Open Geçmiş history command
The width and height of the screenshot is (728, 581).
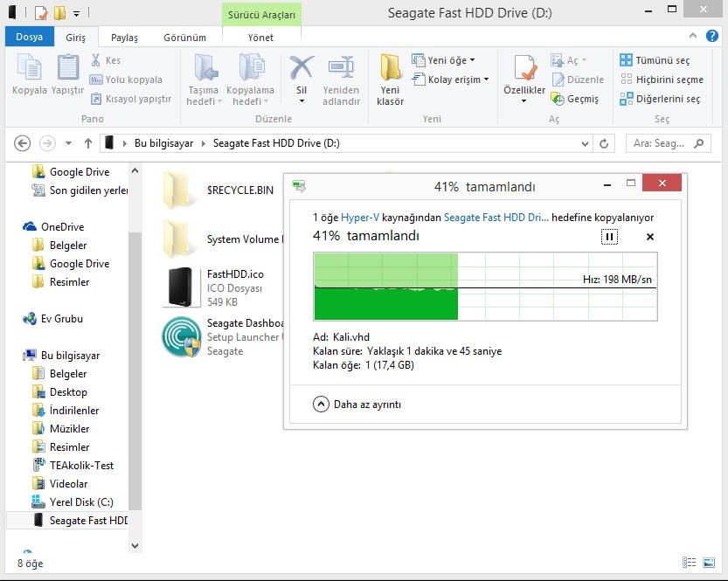(575, 99)
